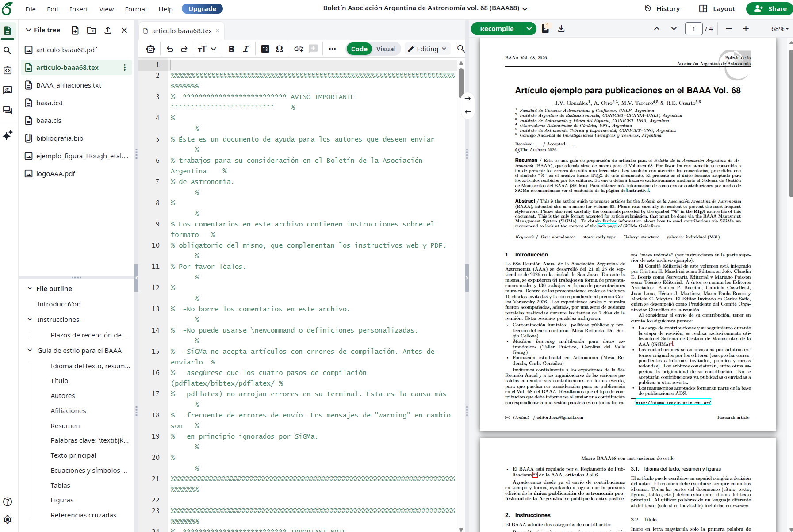This screenshot has height=532, width=793.
Task: Open bibliografia.bib in file tree
Action: [x=60, y=138]
